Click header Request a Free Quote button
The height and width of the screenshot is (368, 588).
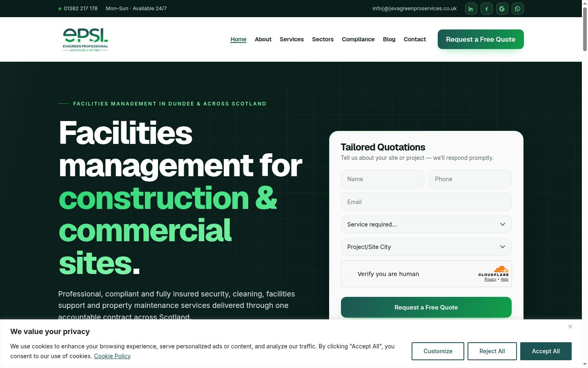tap(481, 39)
